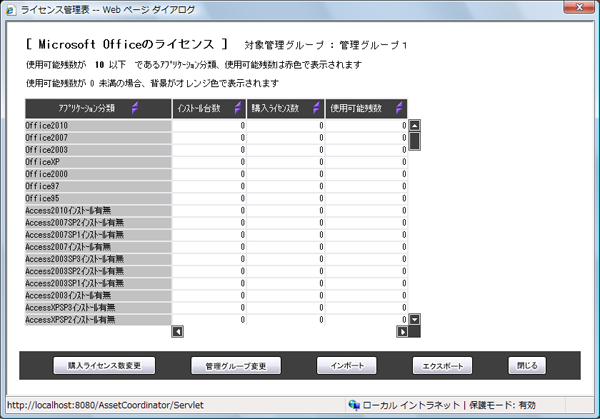Screen dimensions: 600x419
Task: Select the Access2010インストール有無 row
Action: [216, 210]
